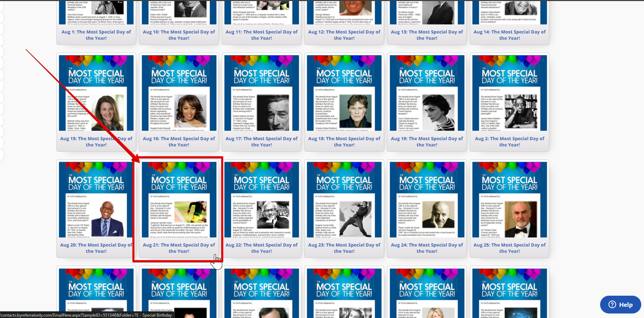
Task: Select the Aug 24 template preview image
Action: pyautogui.click(x=427, y=199)
